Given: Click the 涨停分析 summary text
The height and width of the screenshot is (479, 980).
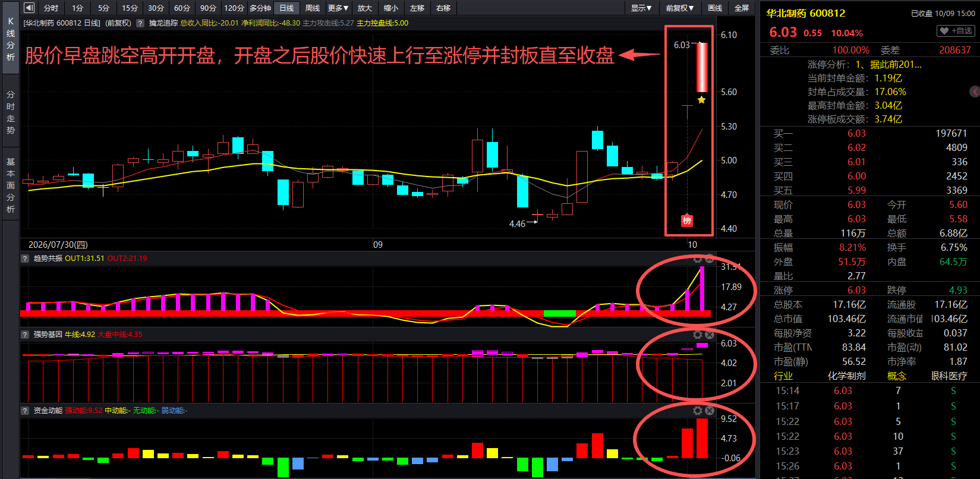Looking at the screenshot, I should pos(865,64).
